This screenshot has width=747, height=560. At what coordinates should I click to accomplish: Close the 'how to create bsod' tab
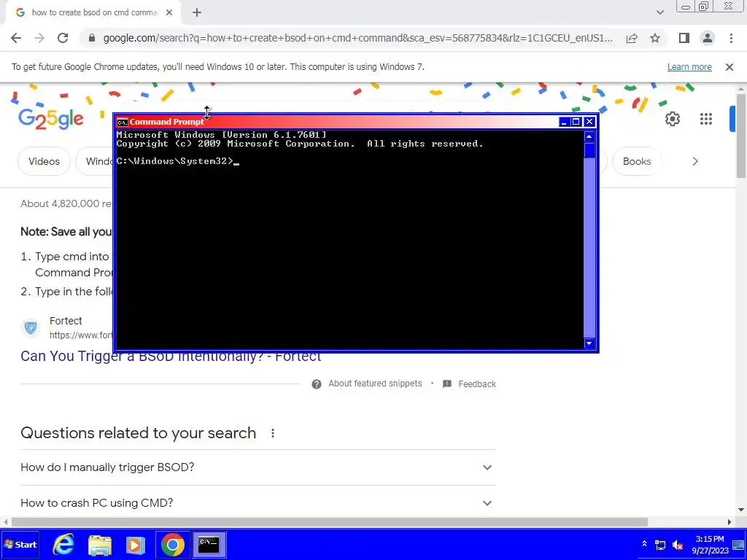click(x=169, y=13)
